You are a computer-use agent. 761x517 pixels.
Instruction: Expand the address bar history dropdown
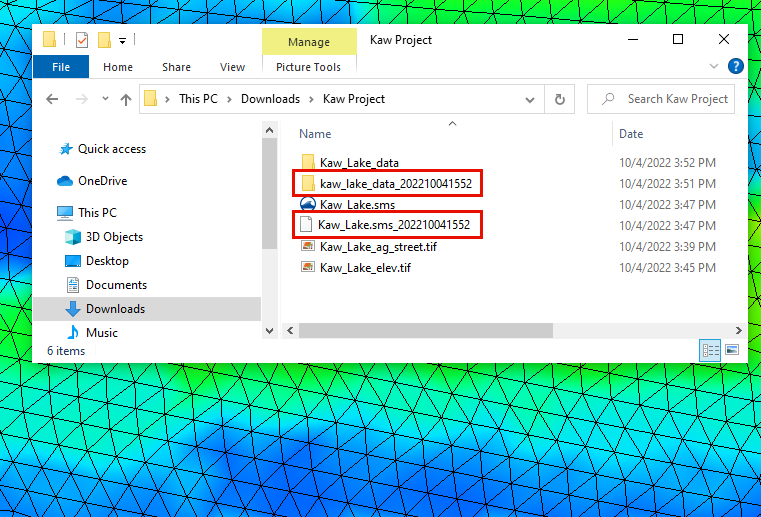click(530, 100)
